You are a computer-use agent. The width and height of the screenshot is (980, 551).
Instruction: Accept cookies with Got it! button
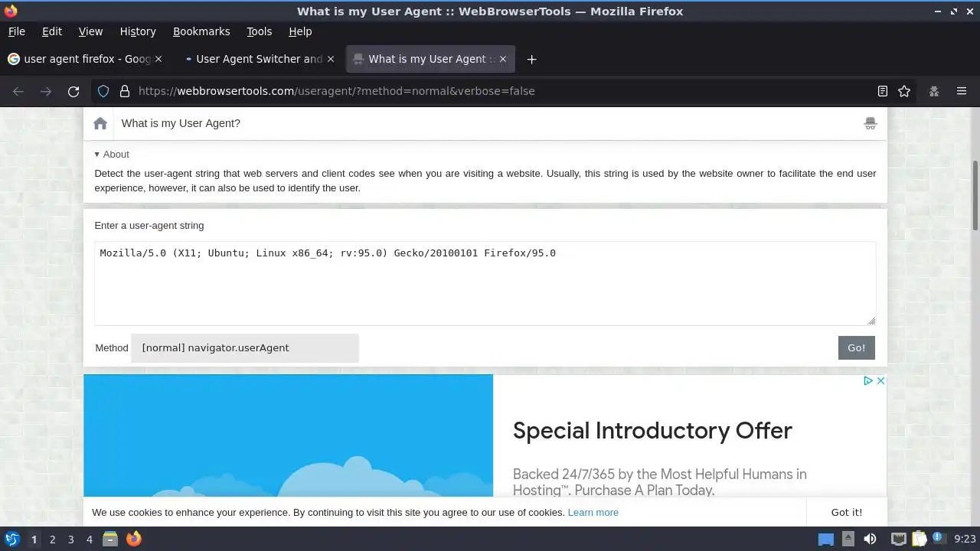847,512
